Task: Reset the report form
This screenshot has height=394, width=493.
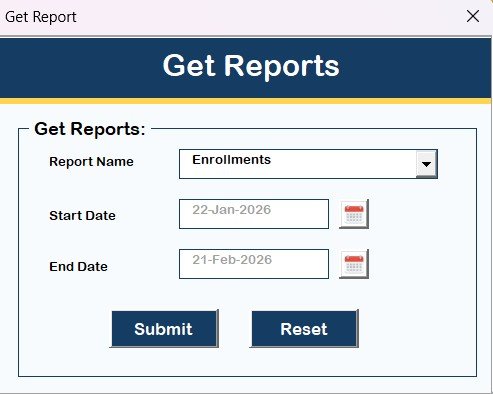Action: [304, 329]
